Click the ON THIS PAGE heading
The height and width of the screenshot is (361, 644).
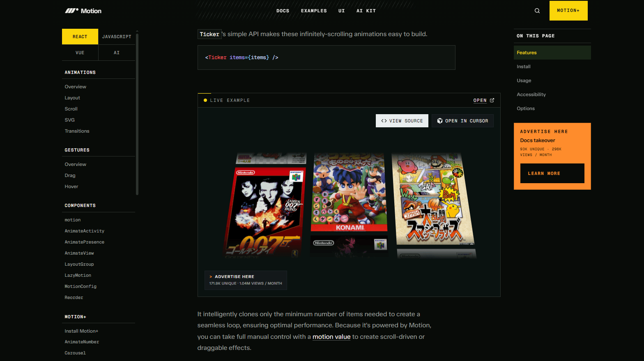pos(536,36)
